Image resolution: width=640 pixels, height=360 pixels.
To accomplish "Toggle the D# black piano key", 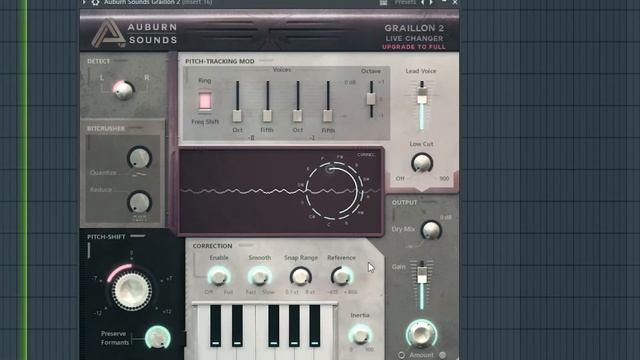I will [237, 326].
